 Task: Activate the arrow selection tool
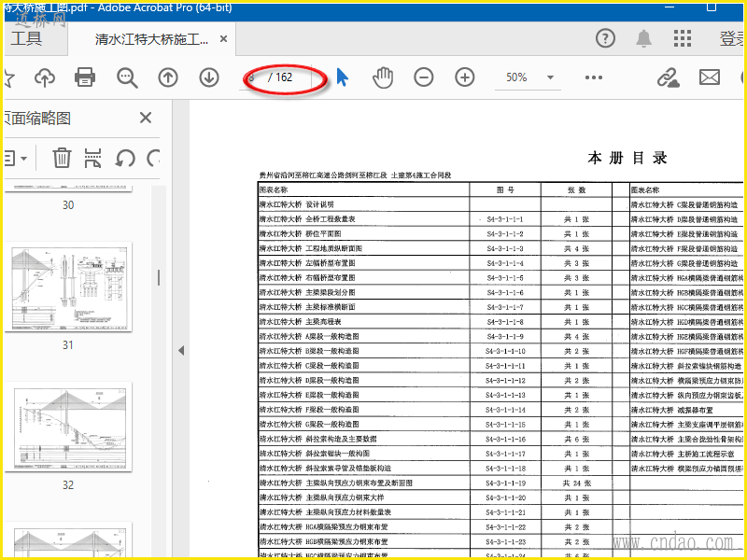[x=342, y=77]
